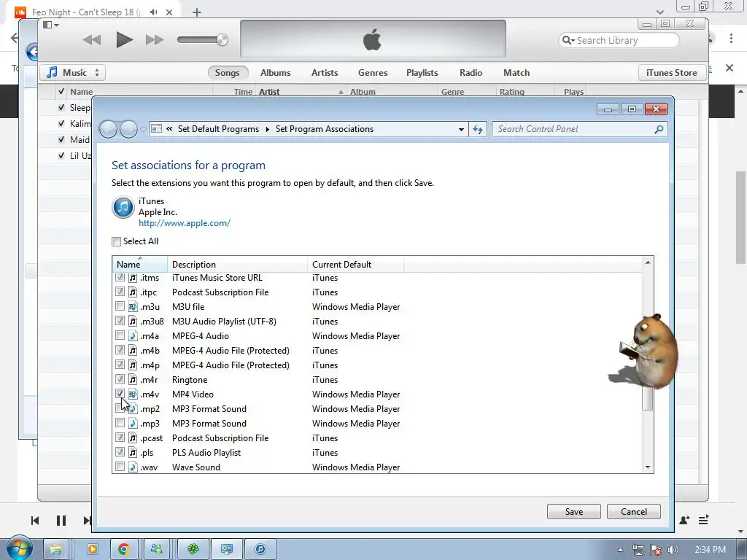Viewport: 747px width, 560px height.
Task: Click the large iTunes program icon
Action: (123, 208)
